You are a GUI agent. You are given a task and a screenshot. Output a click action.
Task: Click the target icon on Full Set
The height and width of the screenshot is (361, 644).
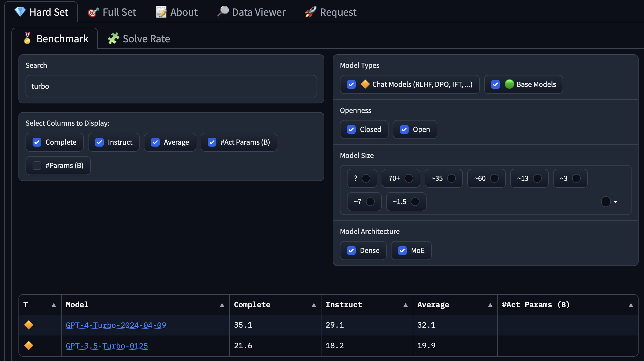(93, 12)
